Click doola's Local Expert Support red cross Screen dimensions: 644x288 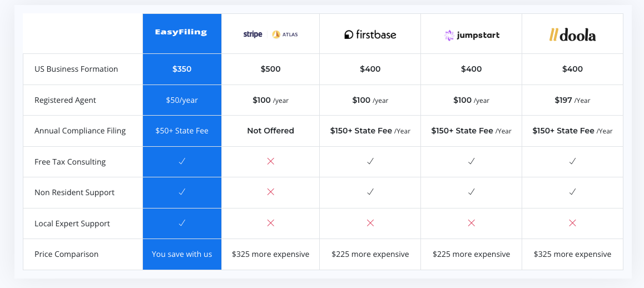coord(572,223)
